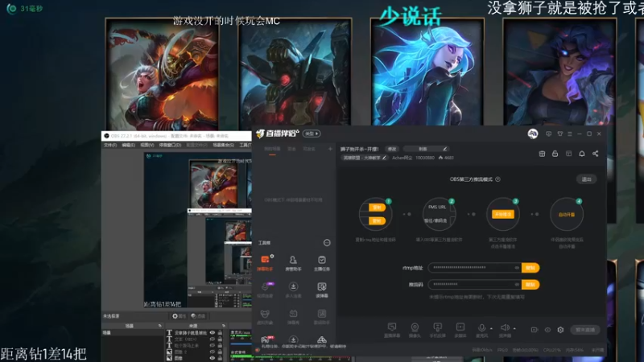Viewport: 644px width, 362px height.
Task: Open the 停靠窗口(D) menu in OBS
Action: coord(170,145)
